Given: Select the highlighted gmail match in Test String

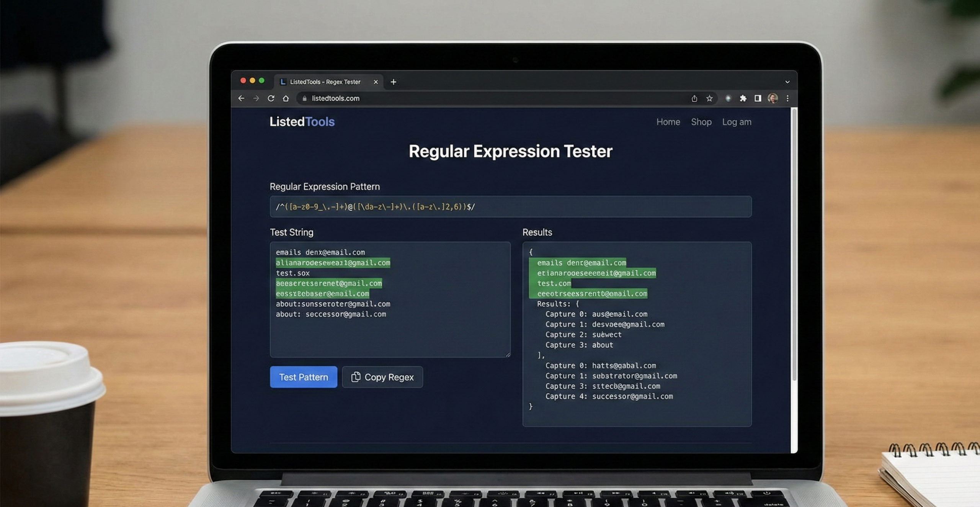Looking at the screenshot, I should pos(333,263).
